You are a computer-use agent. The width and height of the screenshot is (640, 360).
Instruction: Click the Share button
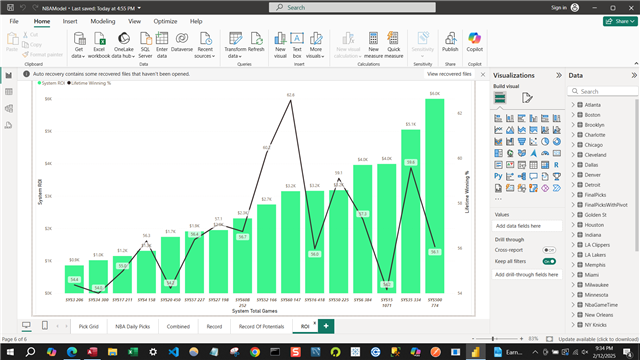(620, 21)
